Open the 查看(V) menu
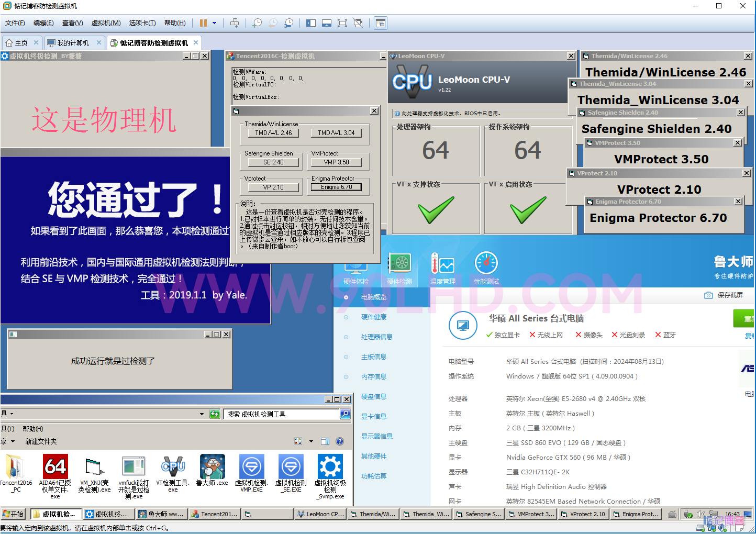The width and height of the screenshot is (756, 534). [x=72, y=23]
